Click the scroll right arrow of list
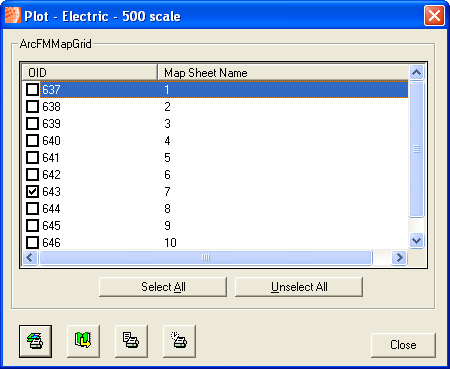The width and height of the screenshot is (450, 369). point(399,257)
